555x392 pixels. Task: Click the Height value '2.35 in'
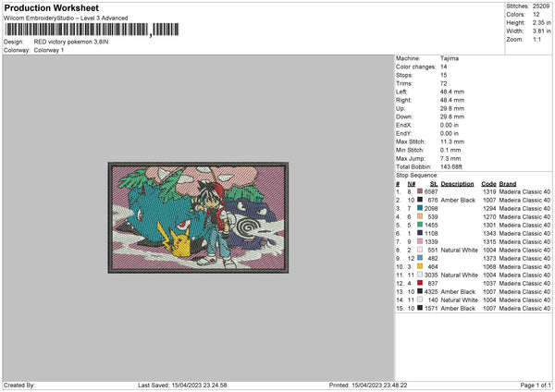point(541,22)
